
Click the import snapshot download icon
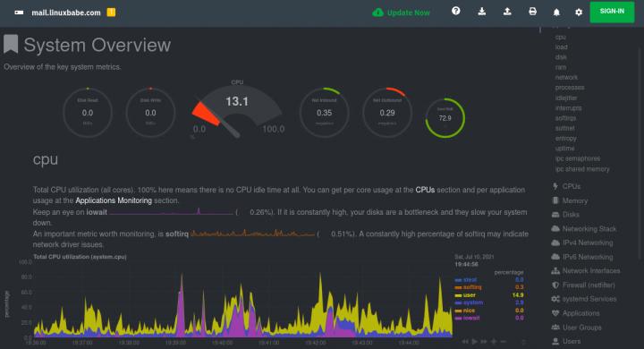coord(482,12)
